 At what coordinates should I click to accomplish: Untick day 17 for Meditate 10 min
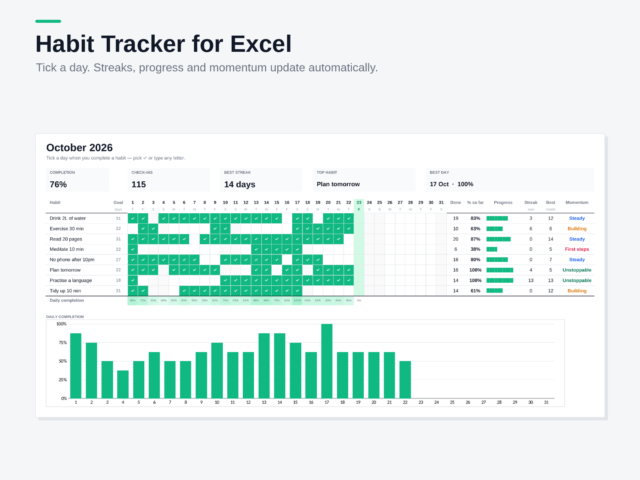[297, 249]
